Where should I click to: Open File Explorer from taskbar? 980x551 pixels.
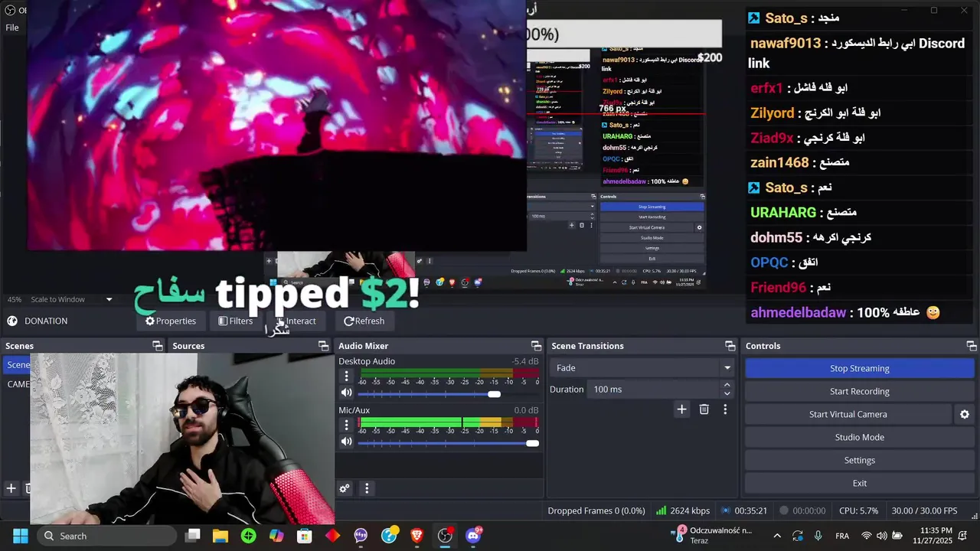pos(220,536)
